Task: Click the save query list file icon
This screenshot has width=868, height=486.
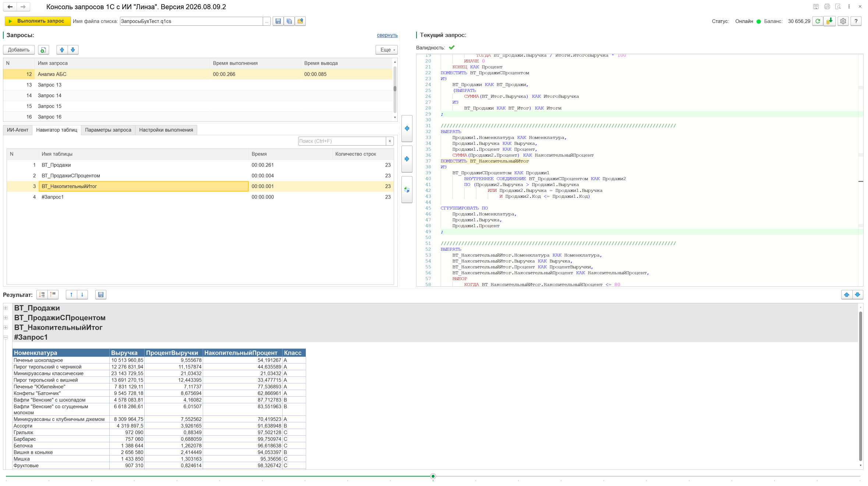Action: tap(278, 21)
